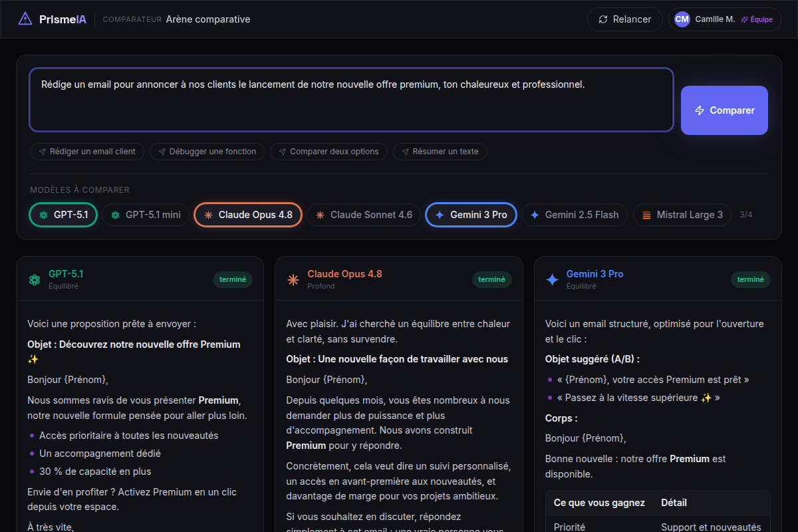Choose the 'Débugger une fonction' prompt suggestion
The image size is (798, 532).
pos(207,152)
